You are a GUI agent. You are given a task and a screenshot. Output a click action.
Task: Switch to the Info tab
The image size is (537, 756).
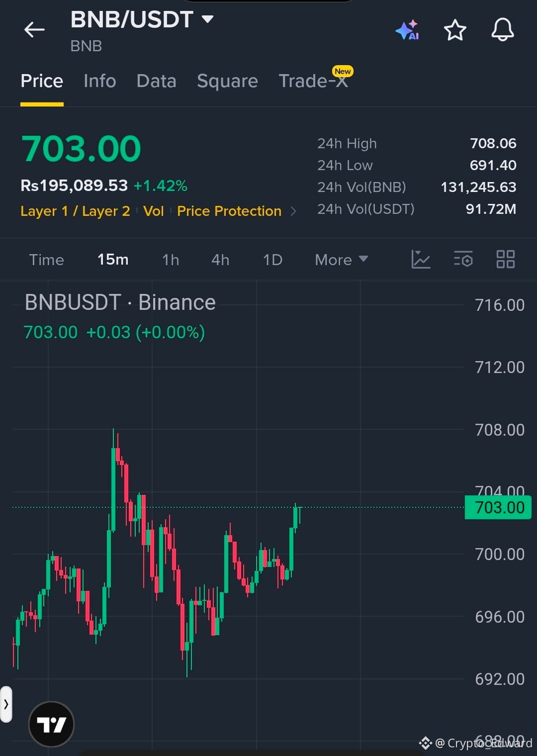pos(100,81)
